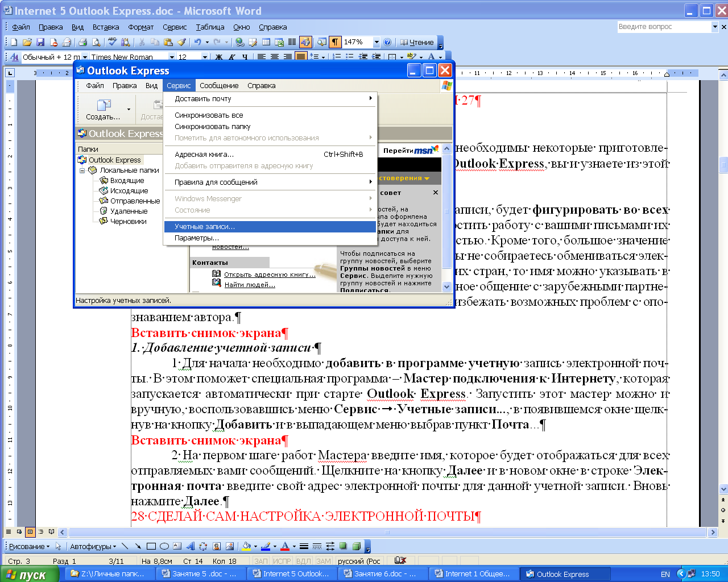Open Word help question mark icon
Screen dimensions: 728x582
(x=387, y=42)
